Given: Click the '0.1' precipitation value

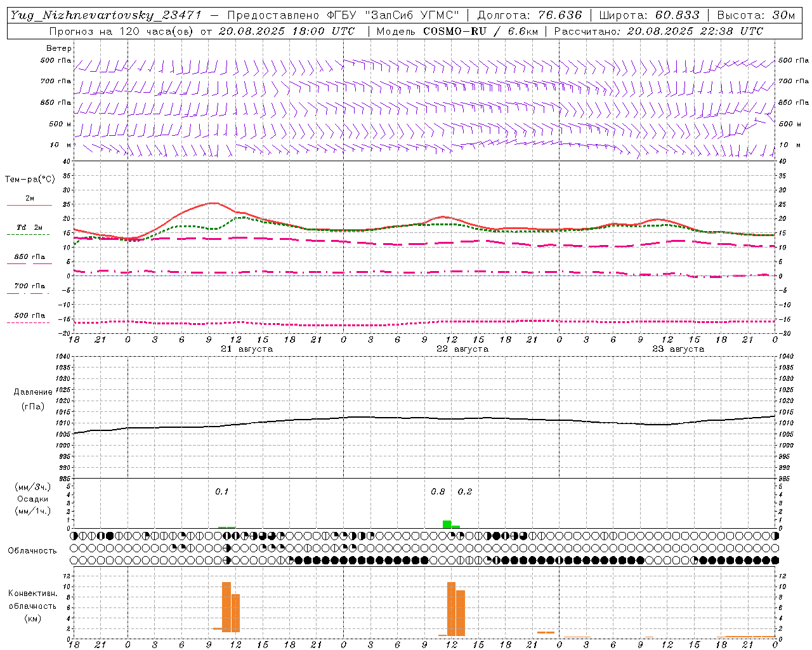Looking at the screenshot, I should (x=221, y=492).
